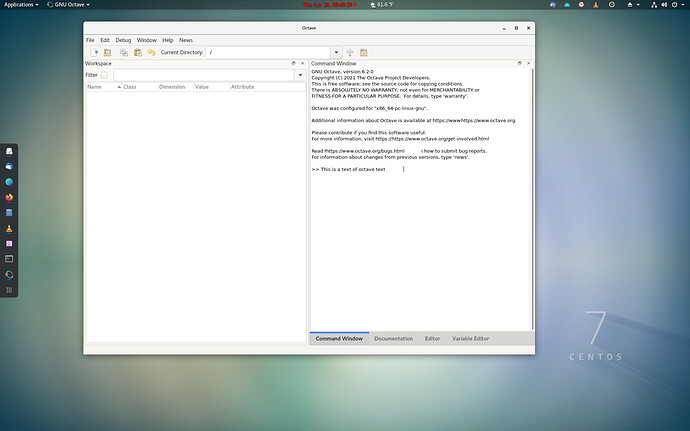This screenshot has height=431, width=690.
Task: Open the File menu
Action: tap(90, 40)
